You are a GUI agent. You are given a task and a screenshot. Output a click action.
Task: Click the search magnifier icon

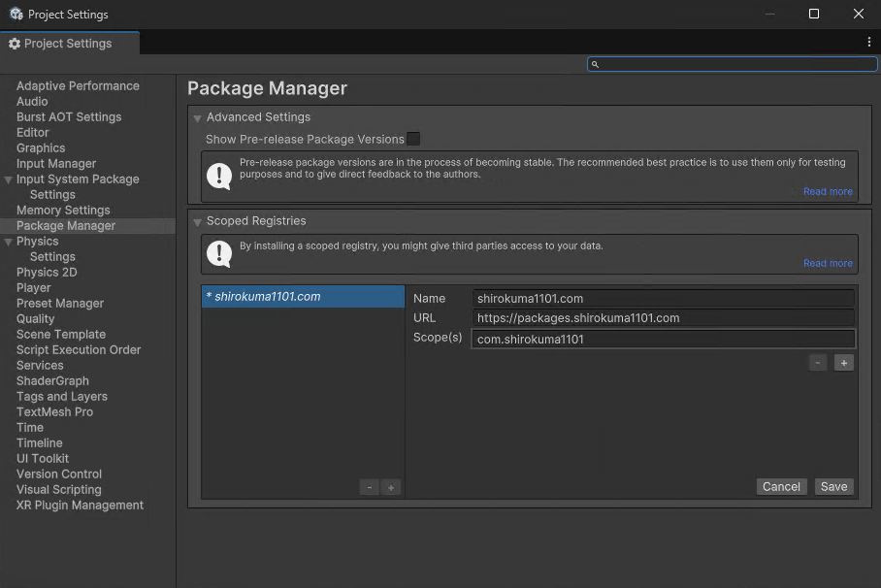(596, 65)
